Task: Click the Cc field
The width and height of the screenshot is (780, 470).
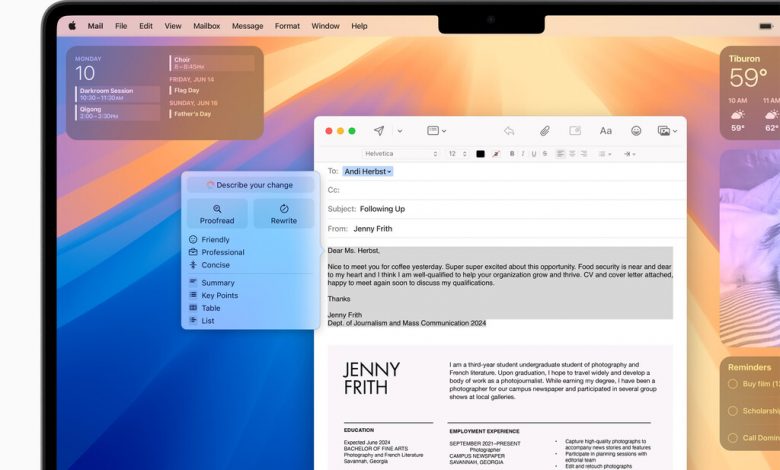Action: point(500,190)
